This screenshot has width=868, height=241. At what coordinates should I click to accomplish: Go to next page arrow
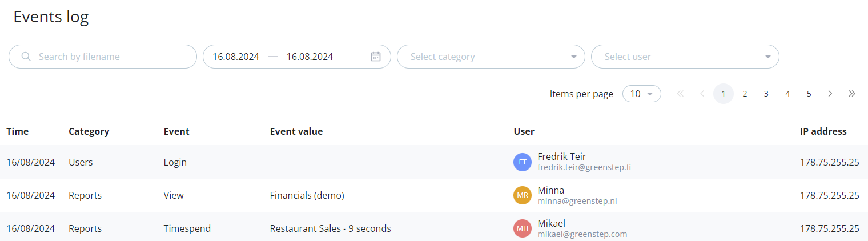point(830,94)
